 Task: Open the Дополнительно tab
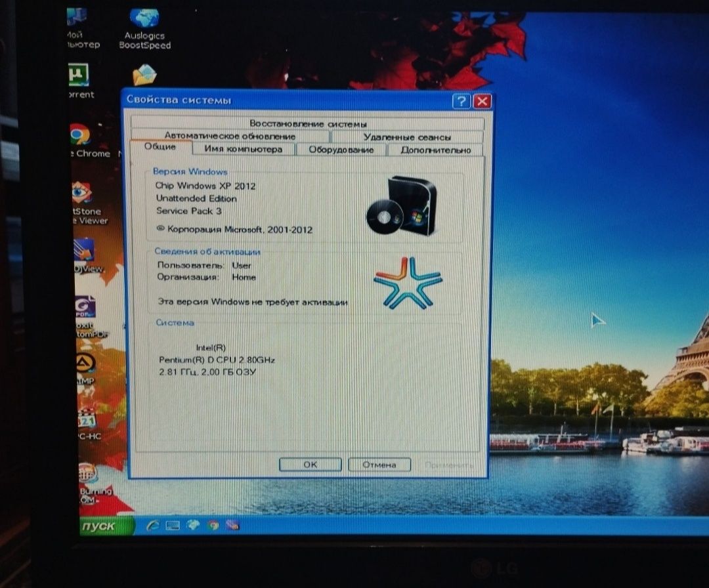coord(435,150)
